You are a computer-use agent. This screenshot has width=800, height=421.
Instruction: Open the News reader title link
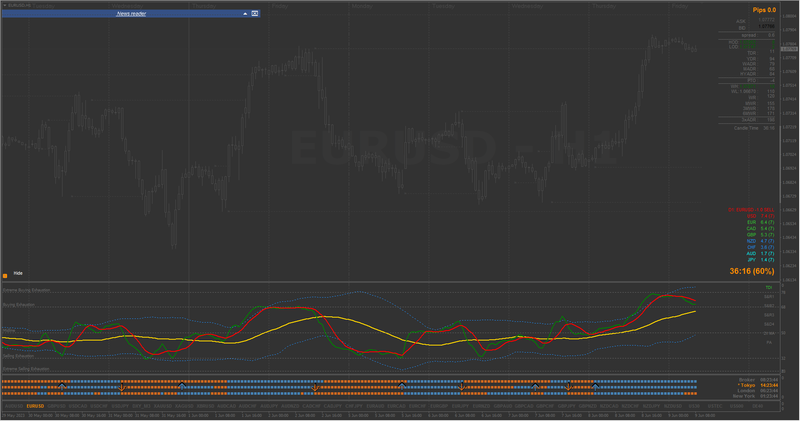(131, 14)
